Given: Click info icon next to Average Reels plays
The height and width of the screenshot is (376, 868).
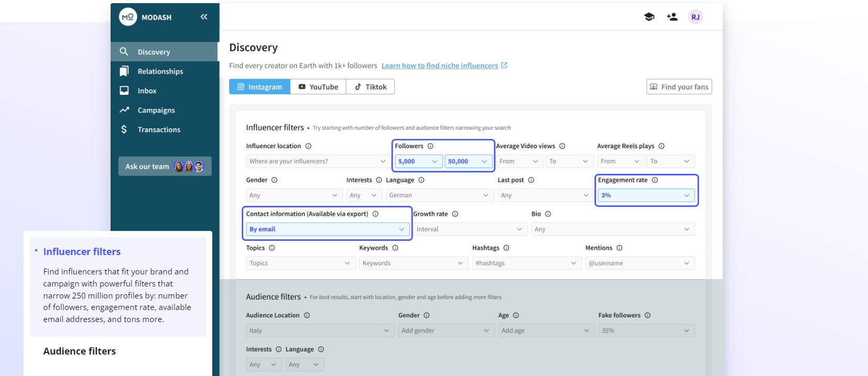Looking at the screenshot, I should pyautogui.click(x=661, y=146).
